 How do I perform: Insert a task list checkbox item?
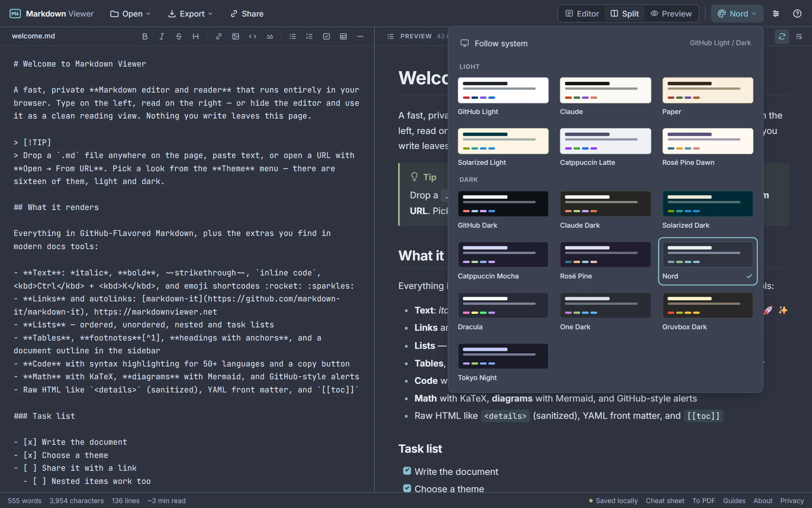326,37
